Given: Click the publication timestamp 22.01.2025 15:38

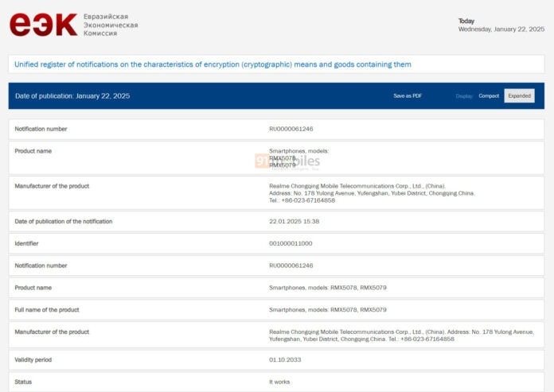Looking at the screenshot, I should [x=295, y=221].
